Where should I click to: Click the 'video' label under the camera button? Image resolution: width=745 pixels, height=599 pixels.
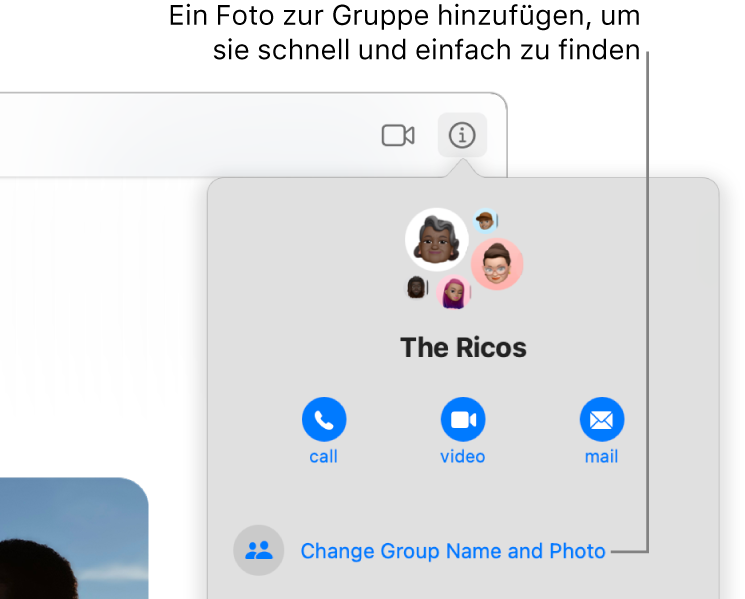click(463, 456)
